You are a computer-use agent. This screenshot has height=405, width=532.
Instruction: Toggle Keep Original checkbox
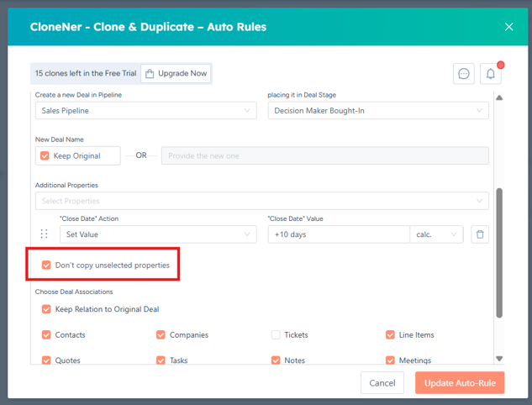point(45,155)
